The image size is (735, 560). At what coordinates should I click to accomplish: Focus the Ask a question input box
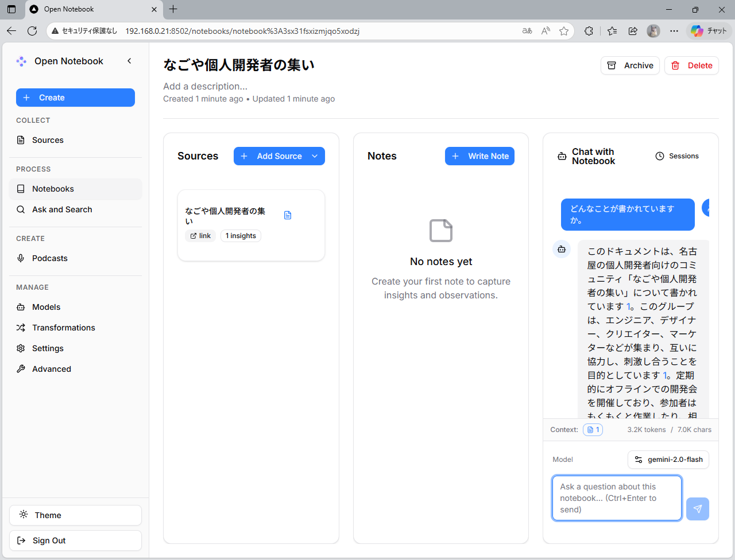[617, 498]
